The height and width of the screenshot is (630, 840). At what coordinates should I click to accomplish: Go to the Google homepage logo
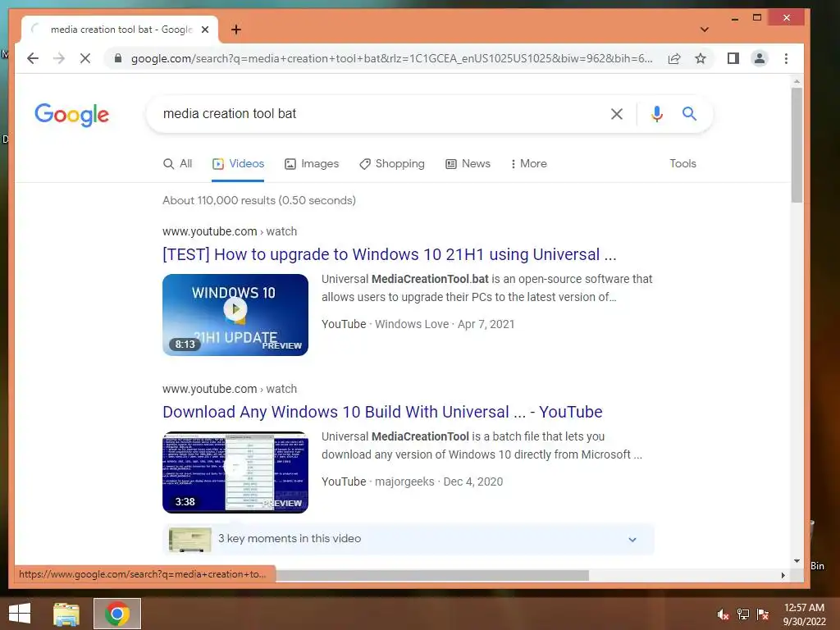[72, 114]
